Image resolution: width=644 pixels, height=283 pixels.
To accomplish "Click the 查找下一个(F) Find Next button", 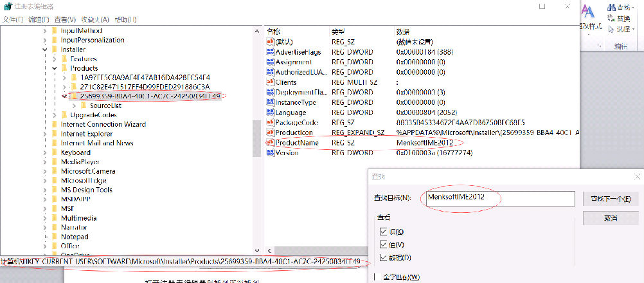I will pyautogui.click(x=610, y=199).
